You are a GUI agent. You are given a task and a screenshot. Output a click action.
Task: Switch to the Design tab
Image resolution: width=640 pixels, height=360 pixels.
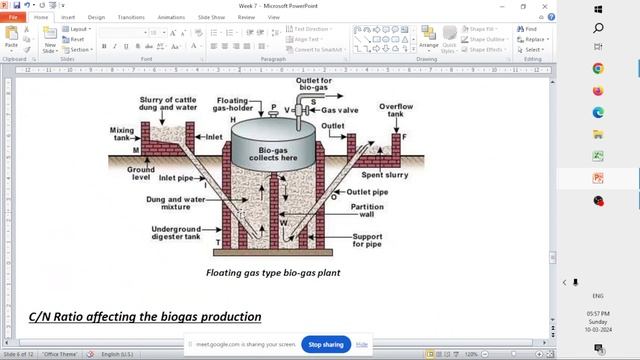(x=96, y=18)
